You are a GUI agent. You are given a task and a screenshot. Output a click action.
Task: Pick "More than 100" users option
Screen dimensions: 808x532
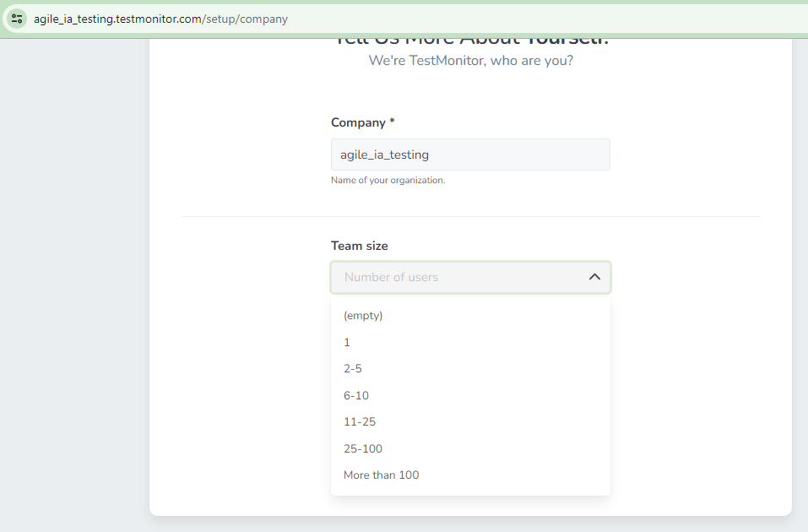(x=470, y=475)
